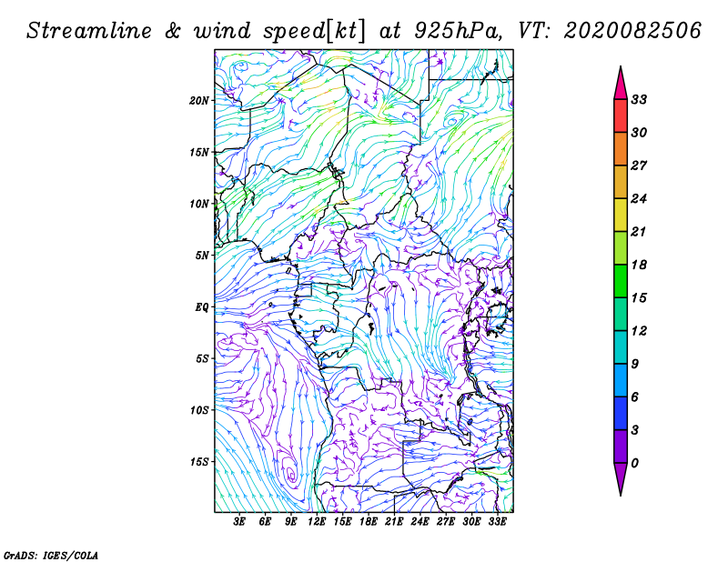
Task: Click the 33E longitude axis label
Action: pyautogui.click(x=497, y=522)
